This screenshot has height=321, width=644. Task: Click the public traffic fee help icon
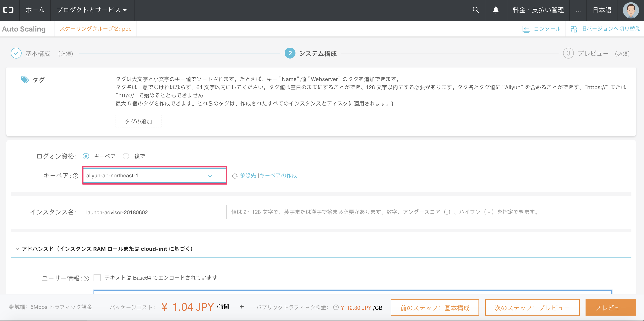336,307
